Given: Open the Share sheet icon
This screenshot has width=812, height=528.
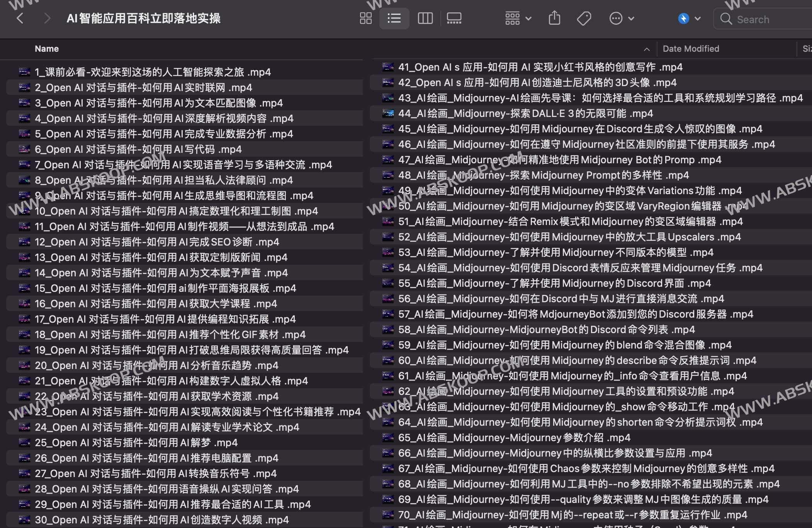Looking at the screenshot, I should pos(554,18).
